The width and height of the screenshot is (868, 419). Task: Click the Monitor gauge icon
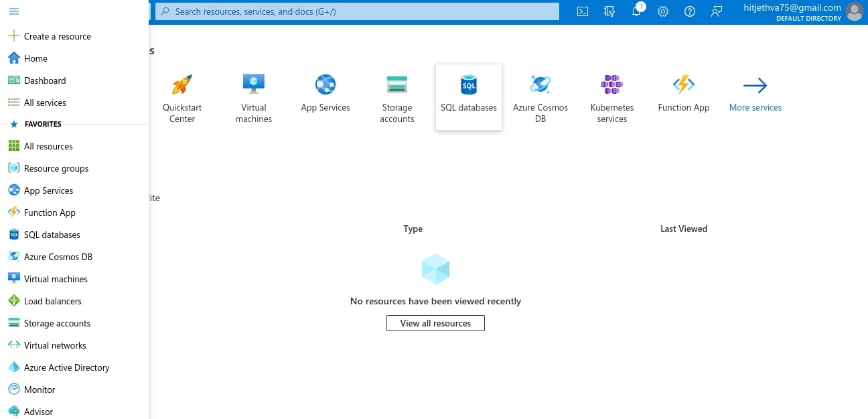point(13,390)
